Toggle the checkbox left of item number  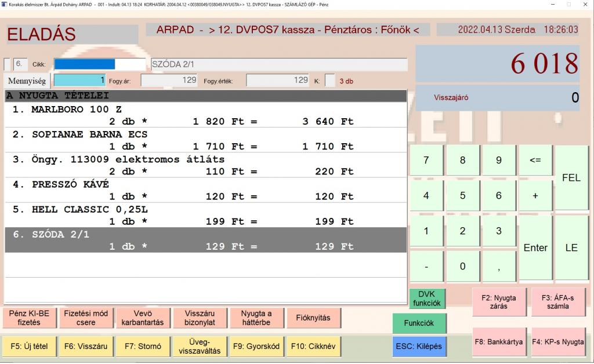coord(7,64)
